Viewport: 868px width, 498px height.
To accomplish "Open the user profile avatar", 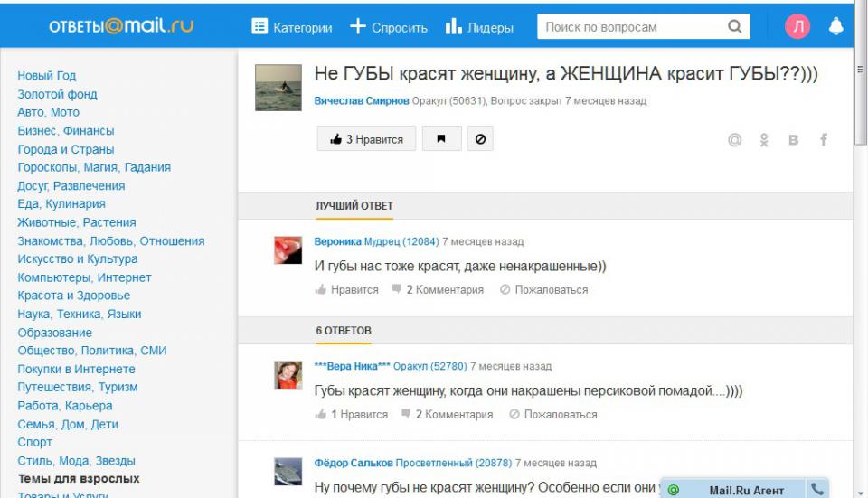I will click(797, 27).
